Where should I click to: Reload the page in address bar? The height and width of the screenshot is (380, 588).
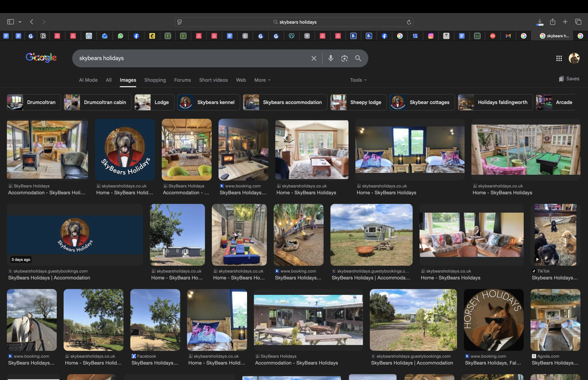[x=409, y=22]
